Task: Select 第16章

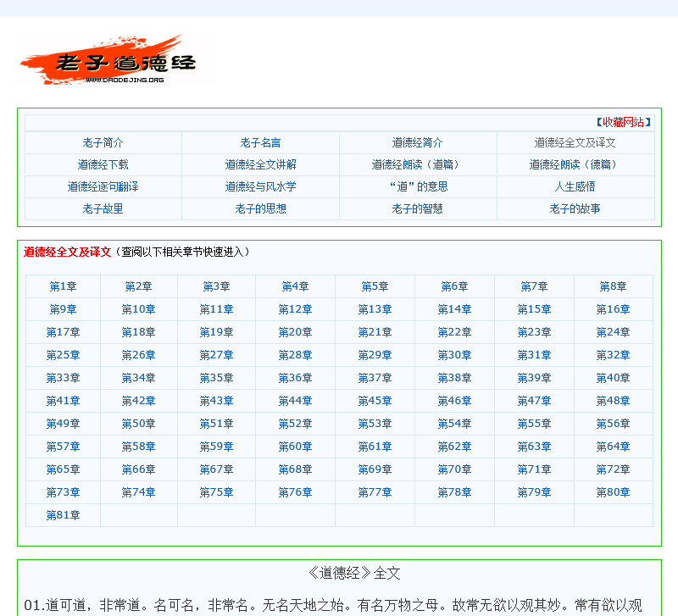Action: point(613,309)
